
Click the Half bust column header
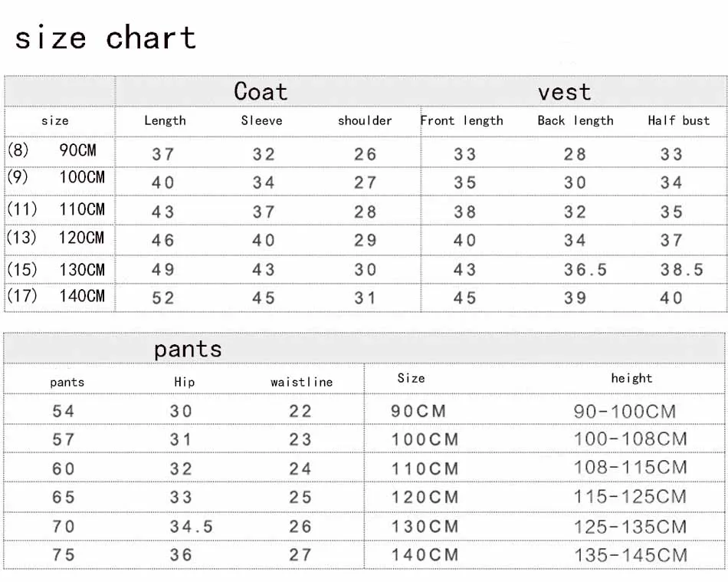pos(679,120)
